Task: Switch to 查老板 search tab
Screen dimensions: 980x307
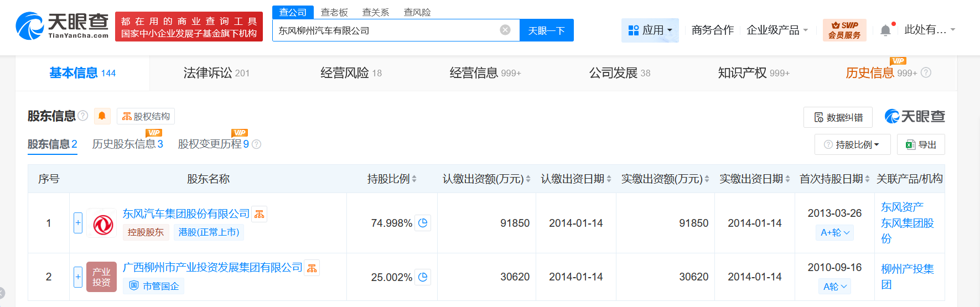Action: (334, 12)
